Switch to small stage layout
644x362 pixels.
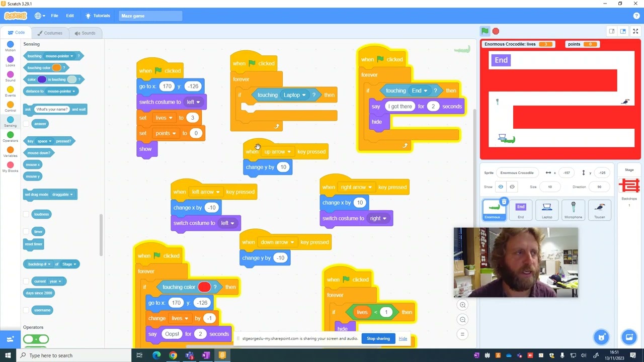(x=612, y=31)
